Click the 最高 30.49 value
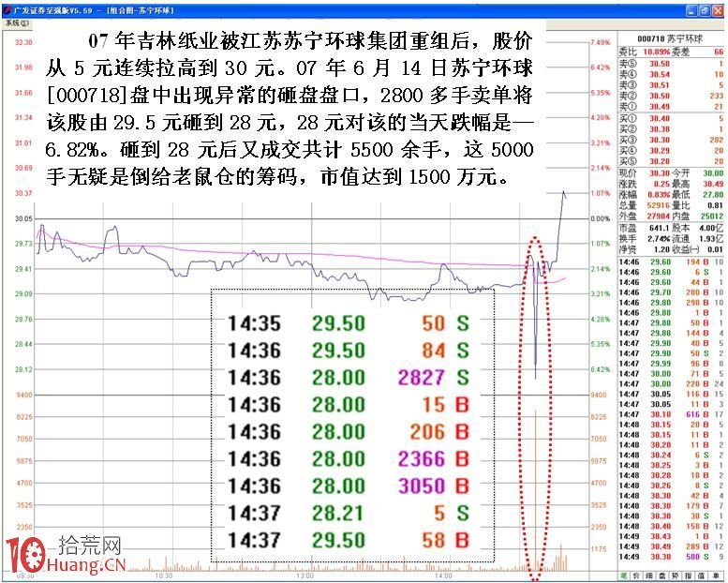 pyautogui.click(x=713, y=184)
